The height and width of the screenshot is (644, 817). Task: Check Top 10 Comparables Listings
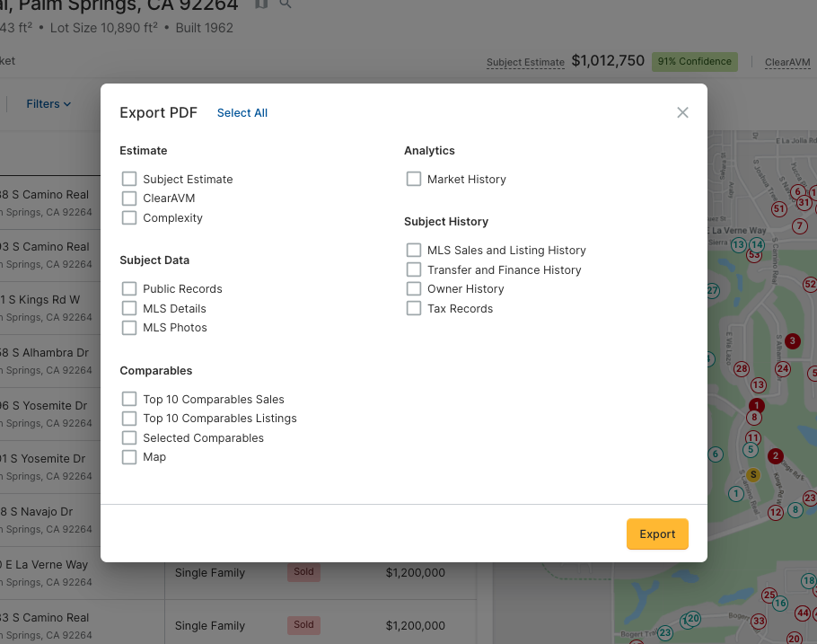pos(129,419)
